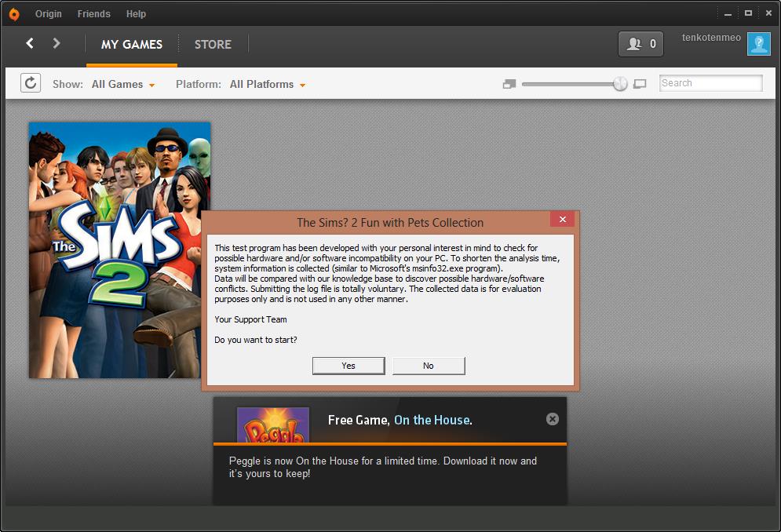Switch to the Store tab
Viewport: 781px width, 532px height.
click(x=213, y=44)
